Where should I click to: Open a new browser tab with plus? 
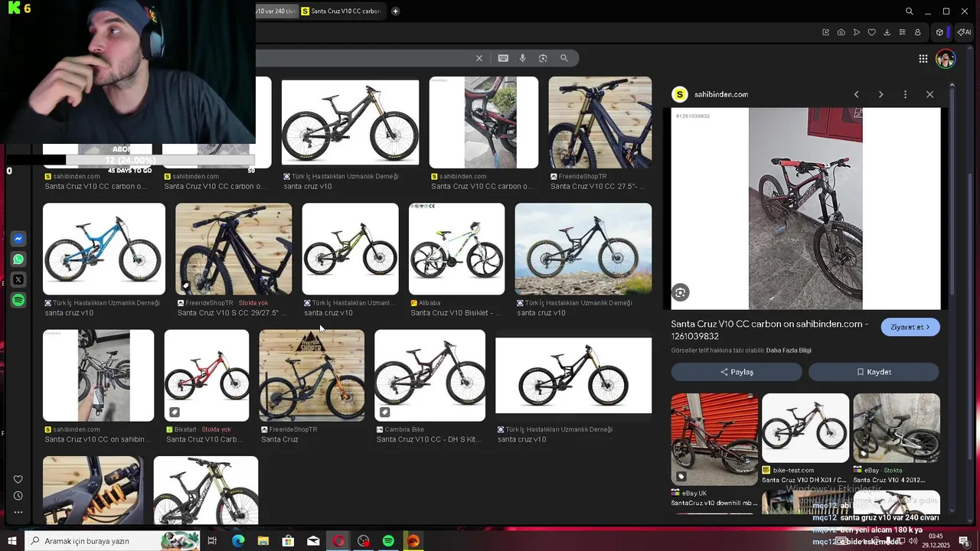(395, 11)
